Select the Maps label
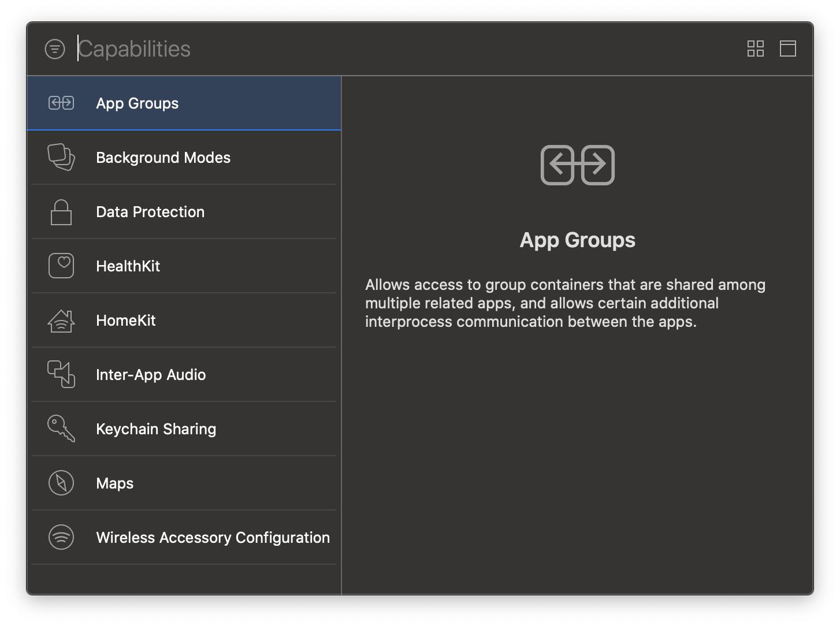The image size is (840, 626). (115, 483)
